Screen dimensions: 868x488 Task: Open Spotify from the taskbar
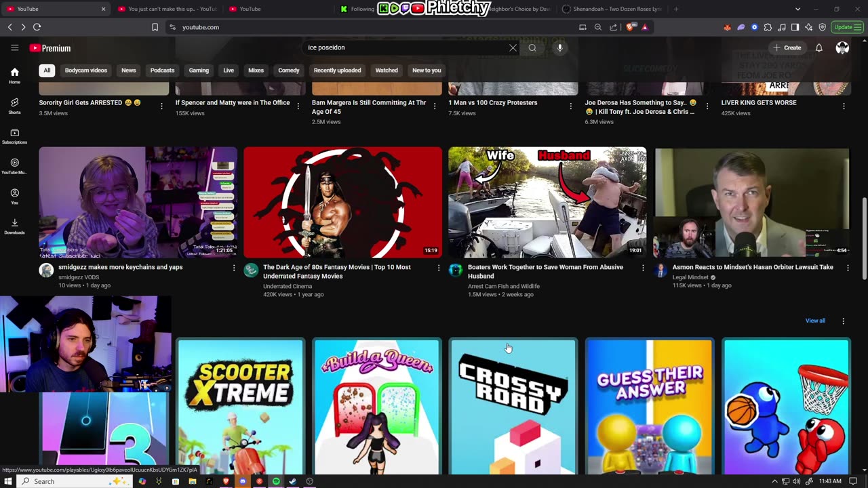click(276, 481)
